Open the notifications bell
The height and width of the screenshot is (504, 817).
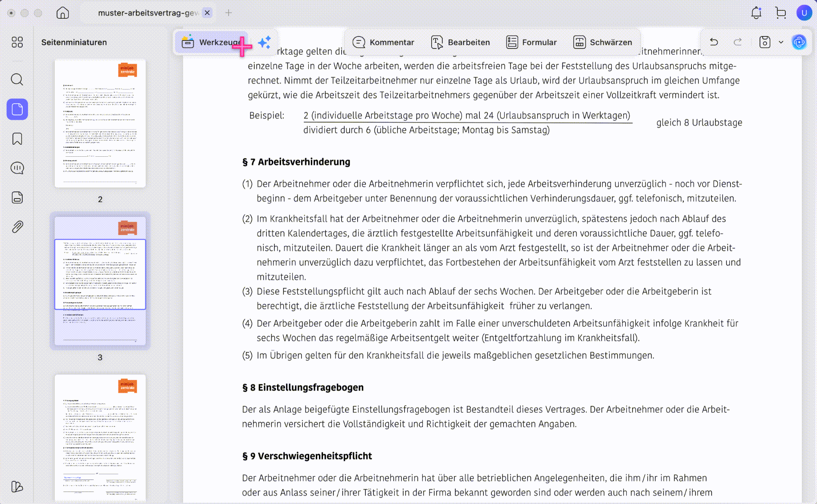click(756, 13)
